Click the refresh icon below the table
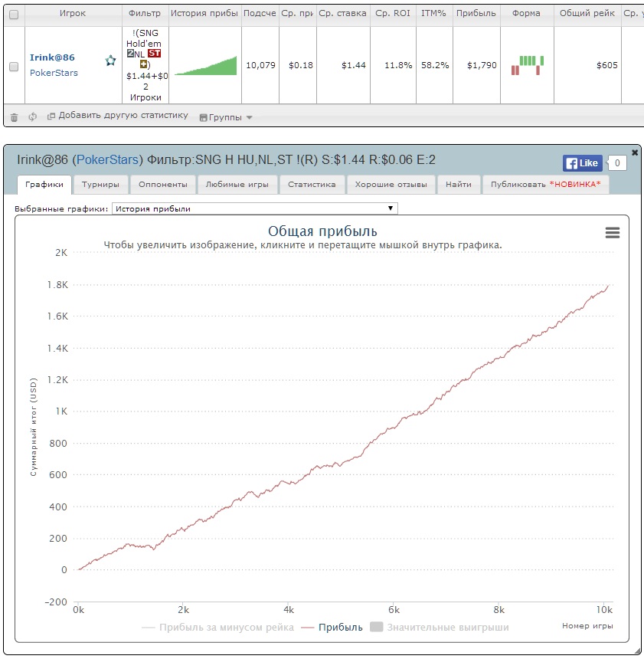644x659 pixels. (x=32, y=116)
